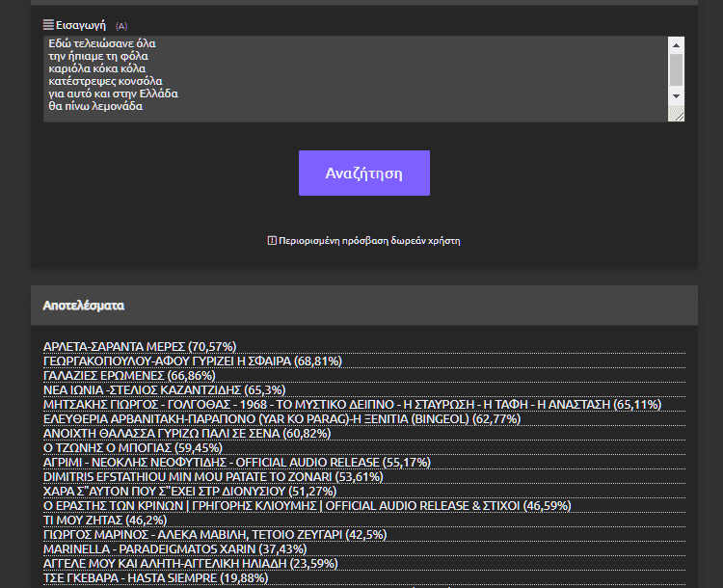Click the text area scrollbar thumb
The height and width of the screenshot is (588, 723).
(x=676, y=70)
